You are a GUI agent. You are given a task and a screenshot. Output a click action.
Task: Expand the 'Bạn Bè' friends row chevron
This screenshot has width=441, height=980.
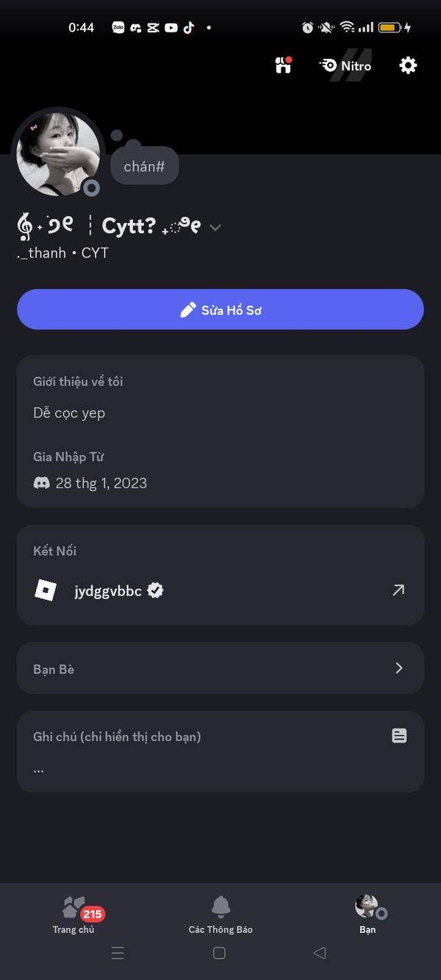tap(399, 668)
